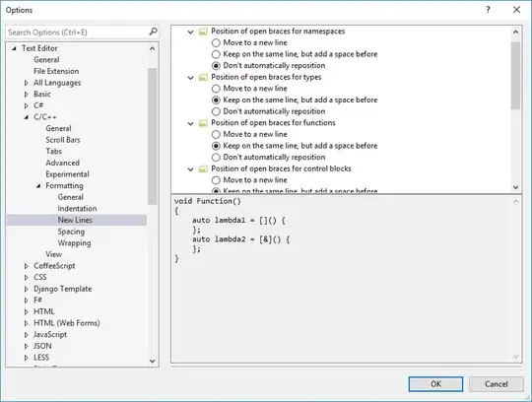Collapse 'Position of open braces for types'
The image size is (532, 402).
tap(191, 78)
